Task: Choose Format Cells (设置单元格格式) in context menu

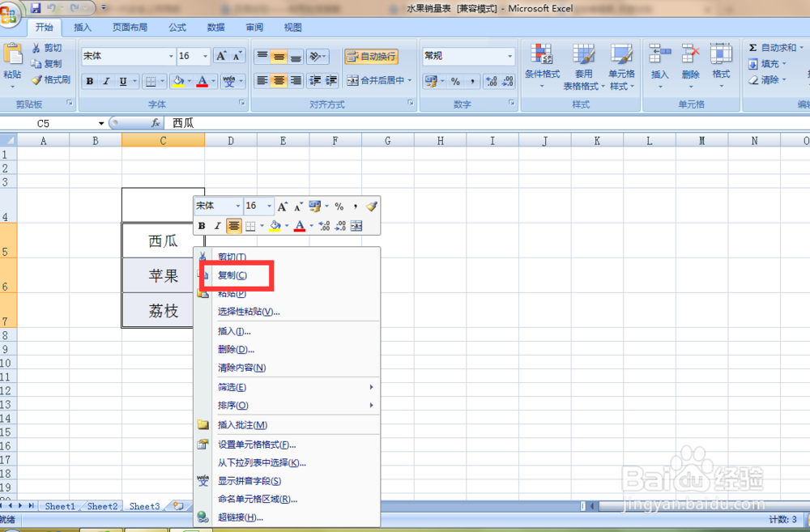Action: 287,445
